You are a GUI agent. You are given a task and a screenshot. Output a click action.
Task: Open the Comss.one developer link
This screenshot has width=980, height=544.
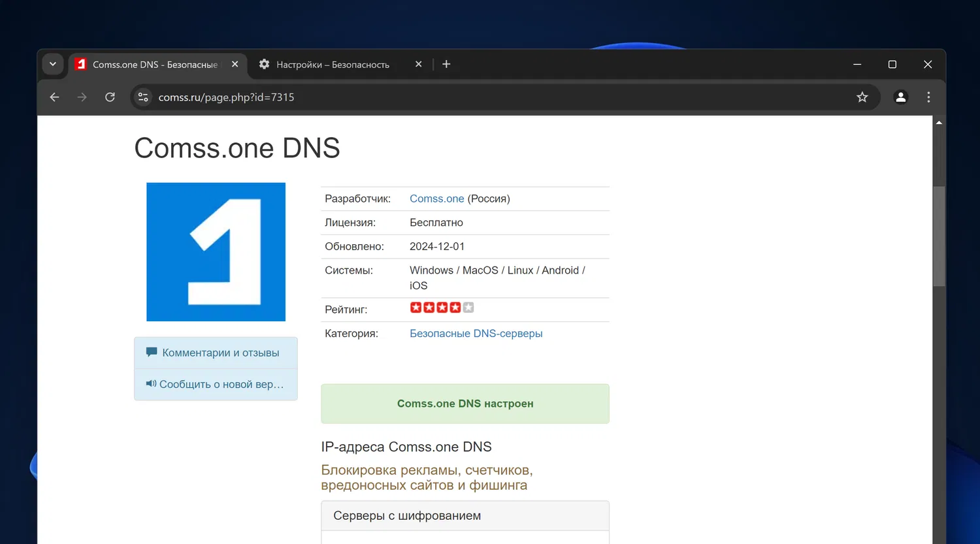436,199
